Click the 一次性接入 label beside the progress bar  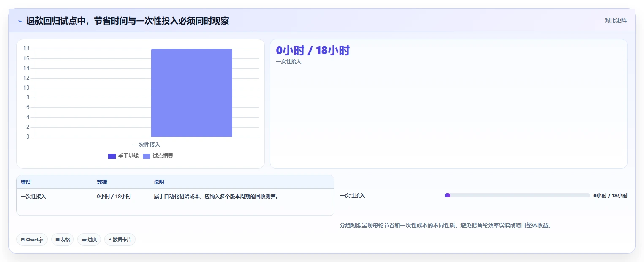352,196
